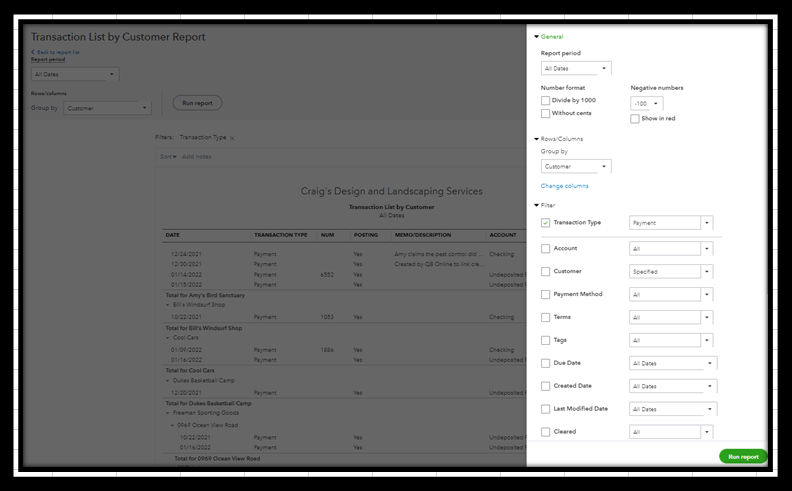
Task: Open Group by Customer dropdown in panel
Action: (576, 166)
